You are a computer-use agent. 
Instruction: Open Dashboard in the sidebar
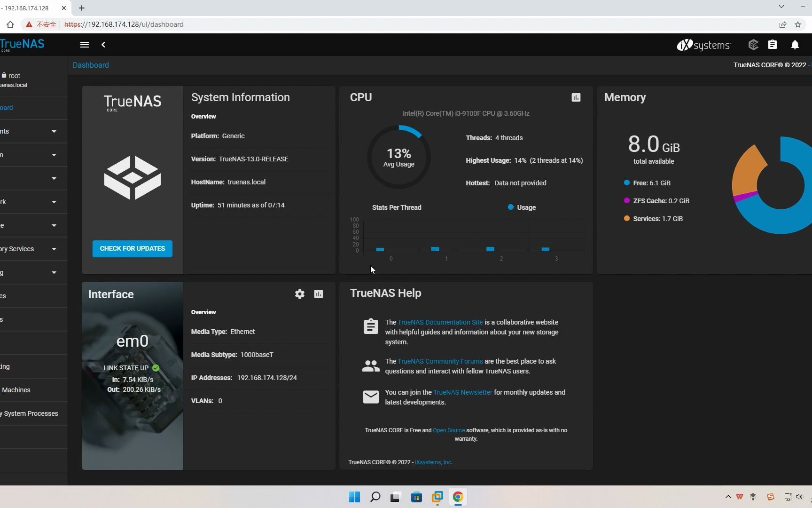click(x=33, y=108)
